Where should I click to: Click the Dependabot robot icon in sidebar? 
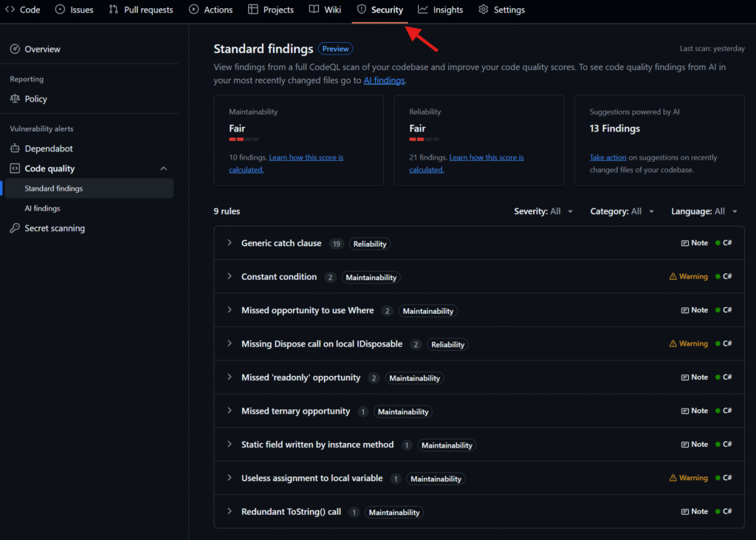(x=15, y=148)
